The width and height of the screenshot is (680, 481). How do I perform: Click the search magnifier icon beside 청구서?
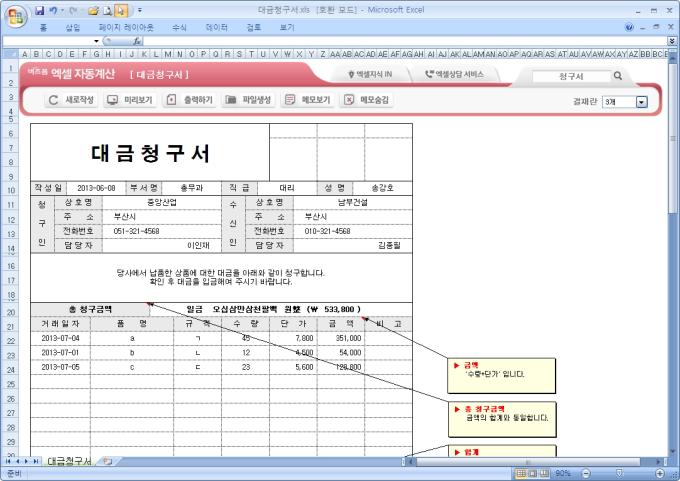click(618, 76)
